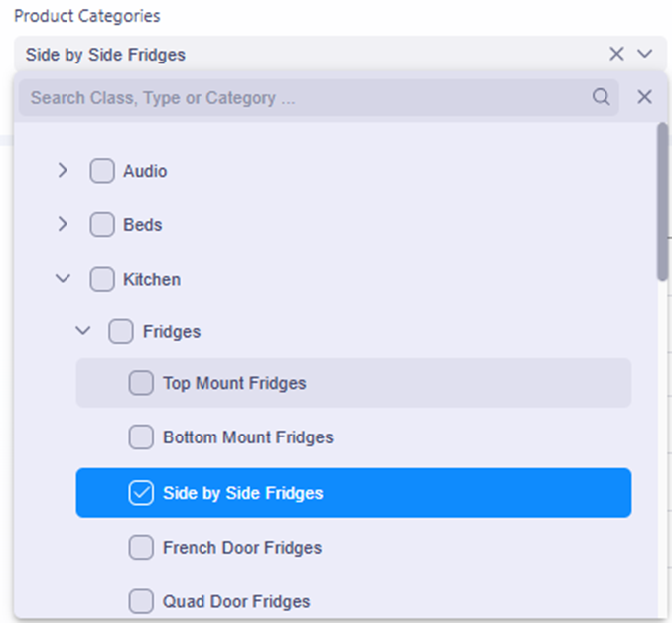This screenshot has width=672, height=623.
Task: Check the Audio checkbox
Action: coord(102,171)
